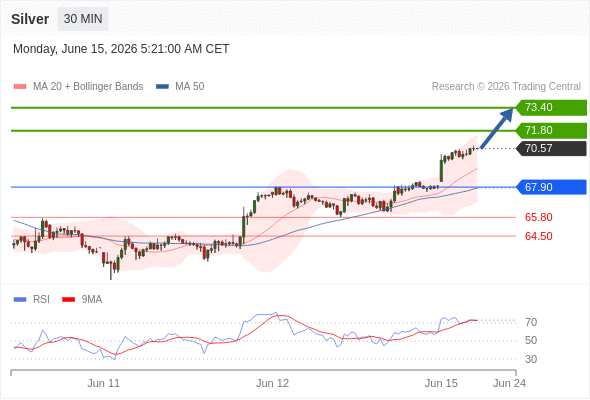Click the 71.80 resistance price tag

551,131
